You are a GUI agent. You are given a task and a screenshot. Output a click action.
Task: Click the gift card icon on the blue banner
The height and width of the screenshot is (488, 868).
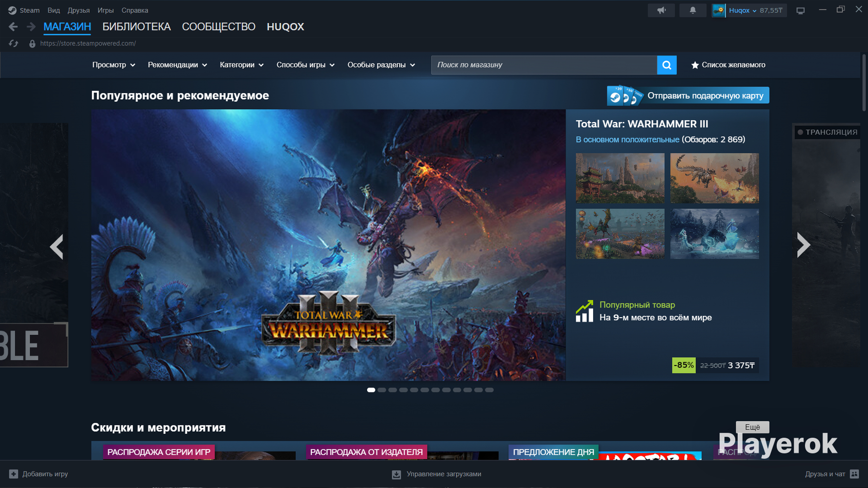point(625,95)
